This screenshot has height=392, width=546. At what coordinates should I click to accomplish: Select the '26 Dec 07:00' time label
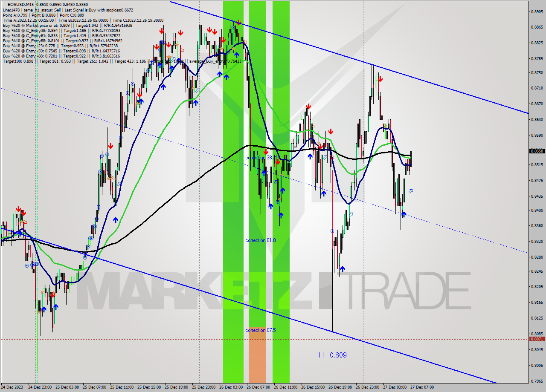[258, 387]
